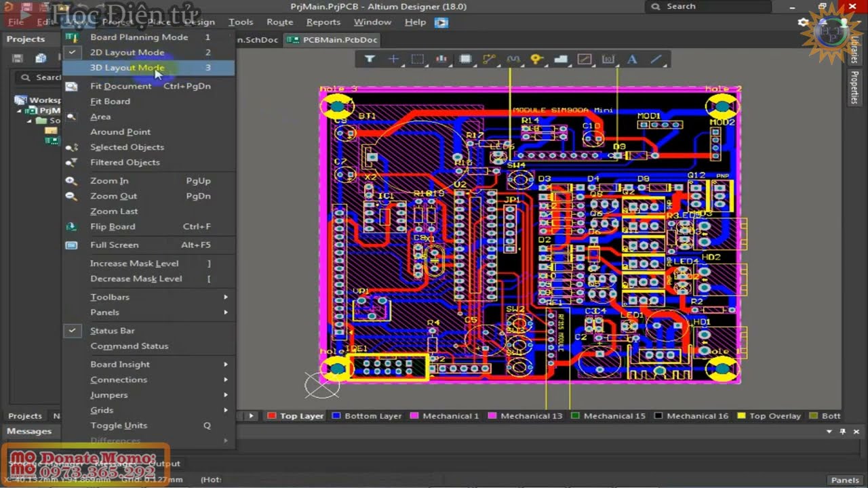Click Increase Mask Level entry
The image size is (868, 488).
point(149,264)
